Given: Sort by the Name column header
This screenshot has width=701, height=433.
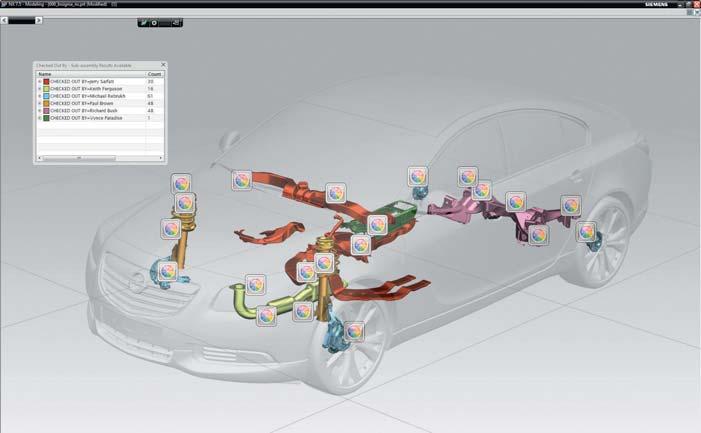Looking at the screenshot, I should coord(91,74).
